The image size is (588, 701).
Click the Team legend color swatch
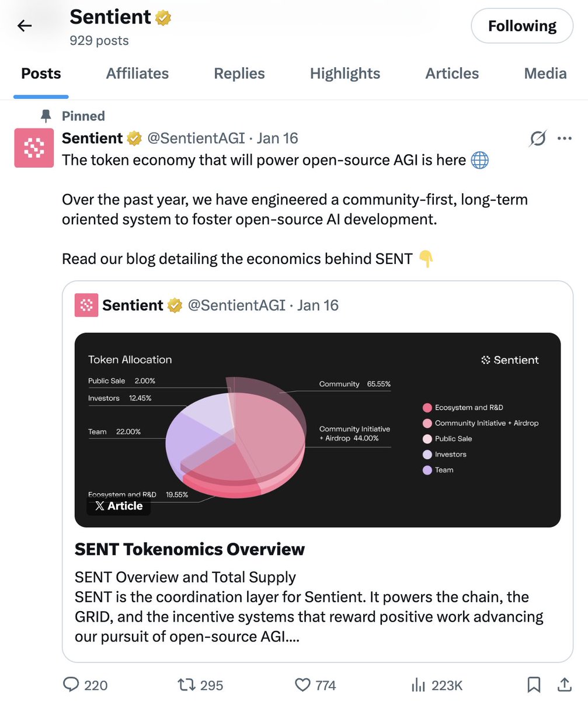point(427,470)
